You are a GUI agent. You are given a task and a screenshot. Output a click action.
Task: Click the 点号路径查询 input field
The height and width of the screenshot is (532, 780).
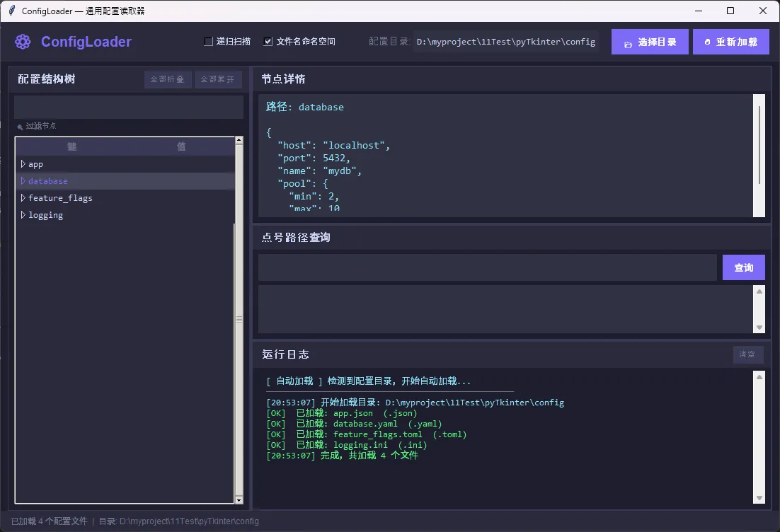(x=487, y=268)
